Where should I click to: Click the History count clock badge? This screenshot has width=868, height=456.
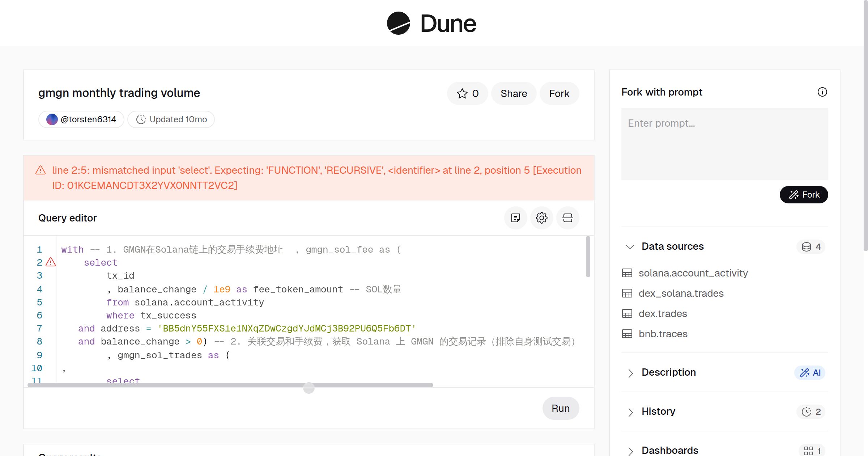click(x=810, y=412)
